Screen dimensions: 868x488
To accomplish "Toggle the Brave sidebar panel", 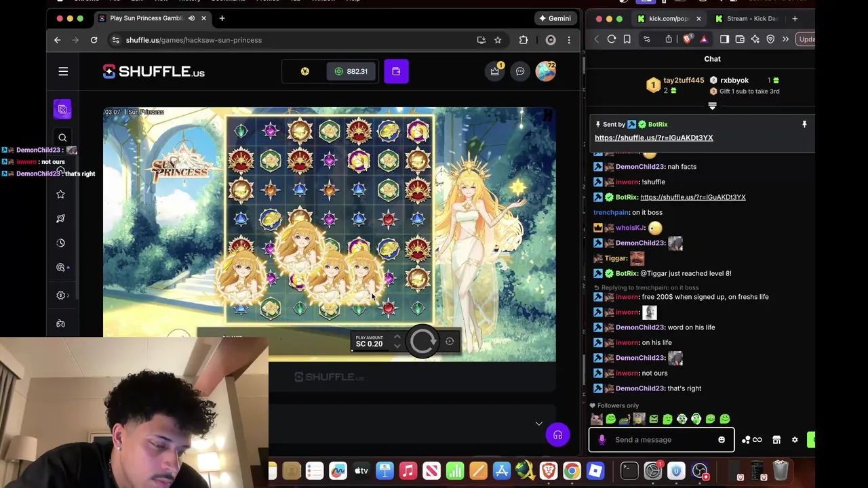I will pyautogui.click(x=724, y=39).
